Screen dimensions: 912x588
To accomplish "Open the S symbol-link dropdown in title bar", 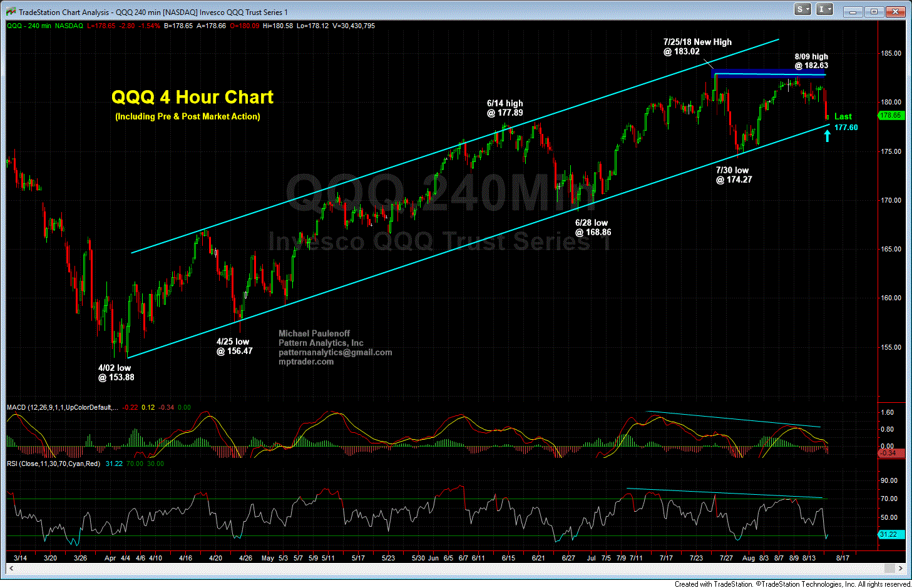I will [x=803, y=9].
